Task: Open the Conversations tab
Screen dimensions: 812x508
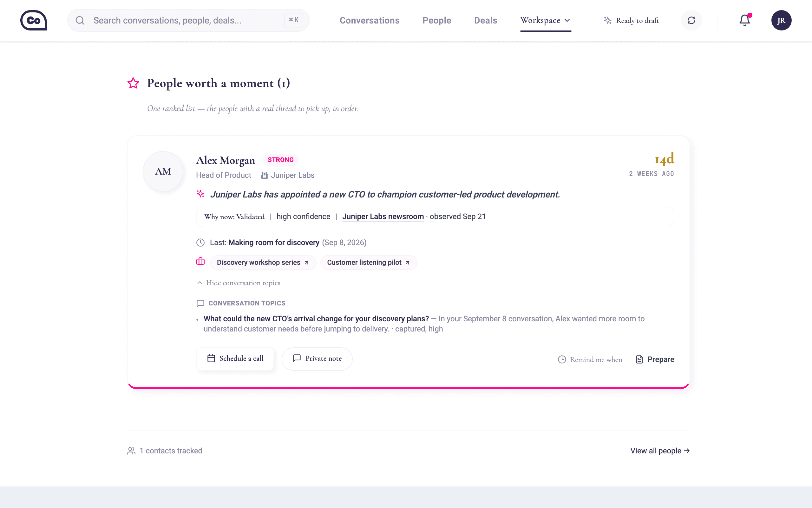Action: click(x=370, y=21)
